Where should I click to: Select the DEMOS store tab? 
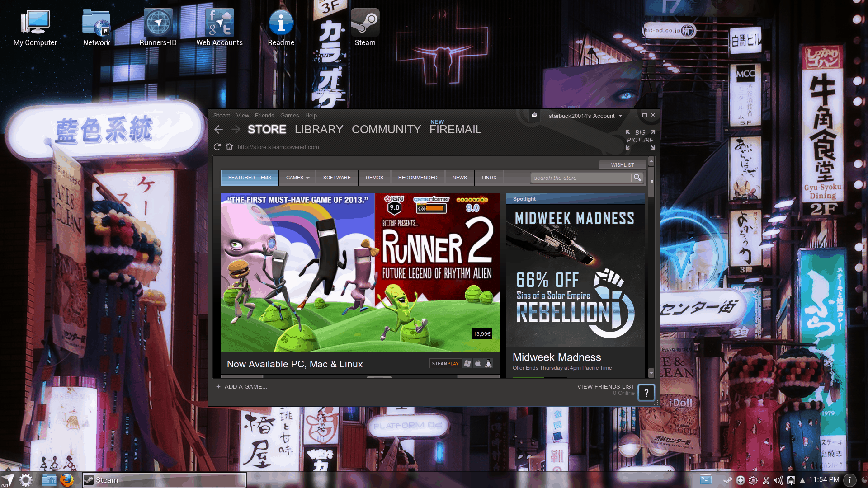coord(374,178)
